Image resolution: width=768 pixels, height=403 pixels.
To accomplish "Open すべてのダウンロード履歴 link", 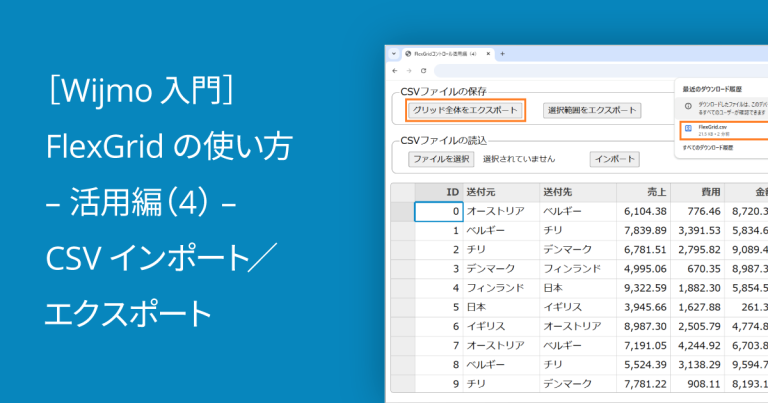I will point(708,147).
